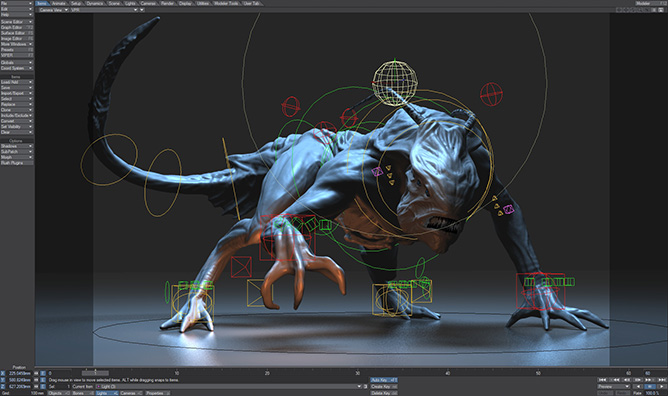Open the Surface Editor

coord(17,33)
